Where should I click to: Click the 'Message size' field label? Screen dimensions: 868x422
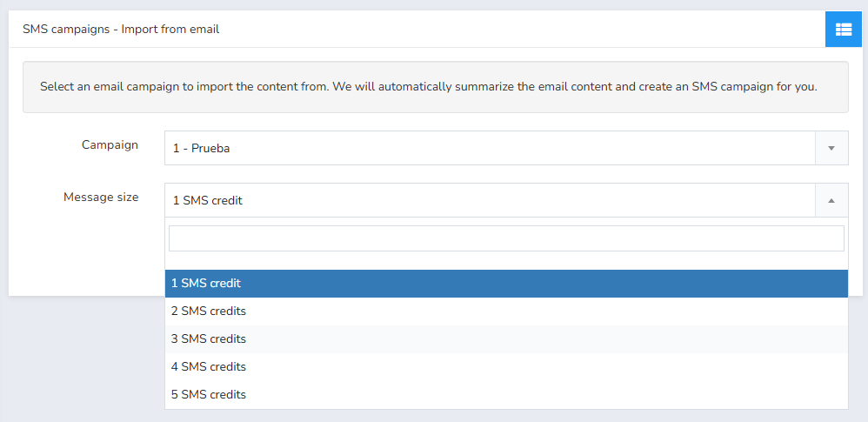coord(101,197)
